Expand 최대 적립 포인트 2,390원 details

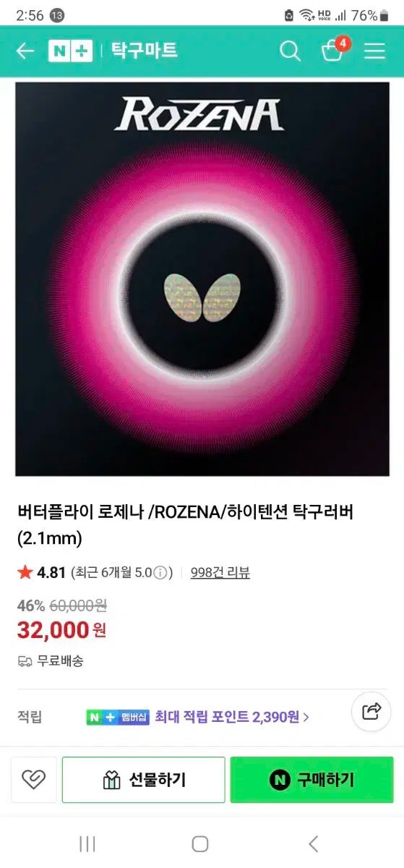[x=232, y=717]
